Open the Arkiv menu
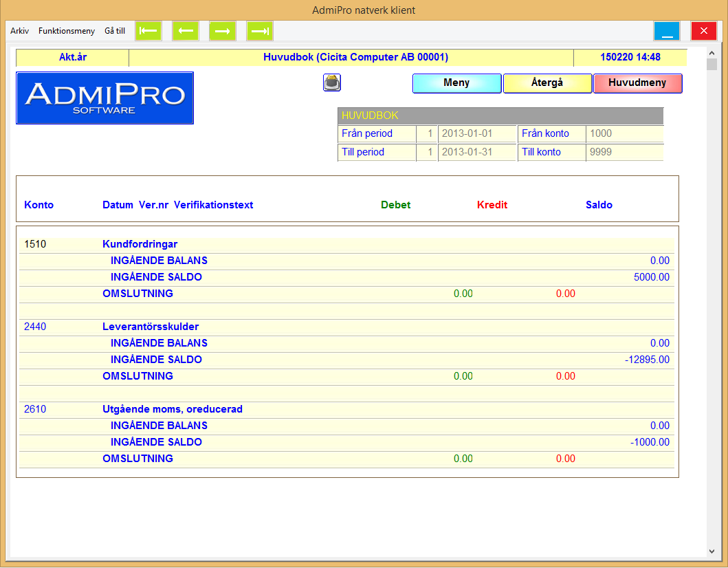 (x=19, y=31)
